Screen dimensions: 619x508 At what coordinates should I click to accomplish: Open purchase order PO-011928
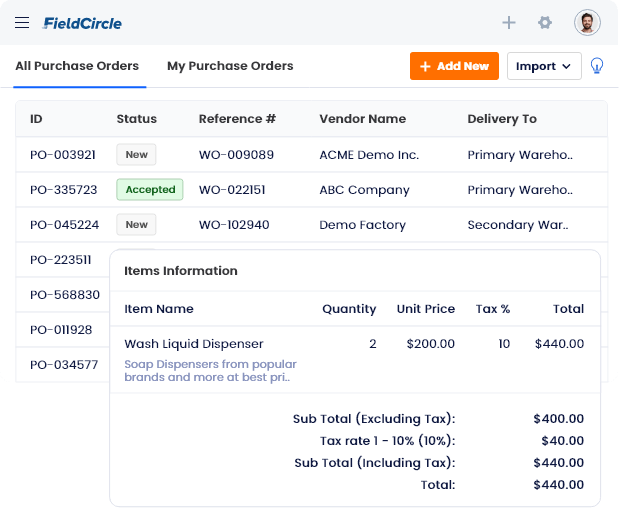(x=61, y=330)
